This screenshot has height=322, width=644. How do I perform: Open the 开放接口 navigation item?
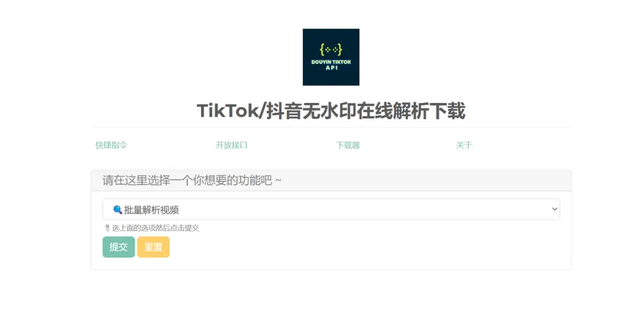click(232, 145)
